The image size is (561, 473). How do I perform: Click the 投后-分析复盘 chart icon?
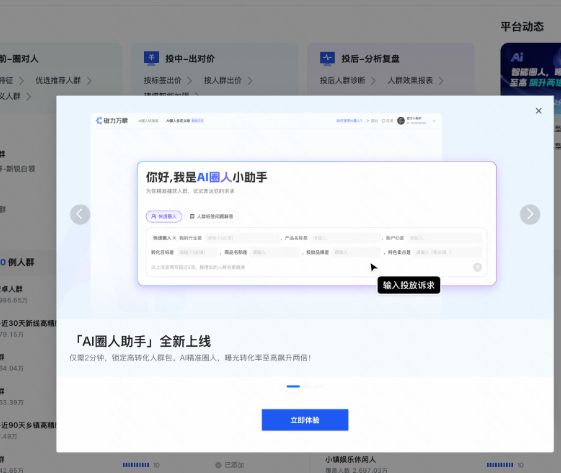tap(327, 58)
